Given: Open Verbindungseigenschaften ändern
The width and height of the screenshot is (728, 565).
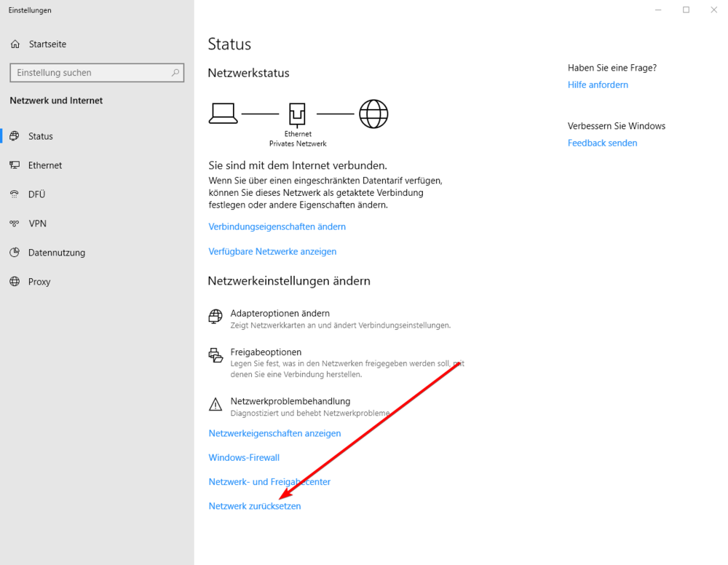Looking at the screenshot, I should point(277,226).
